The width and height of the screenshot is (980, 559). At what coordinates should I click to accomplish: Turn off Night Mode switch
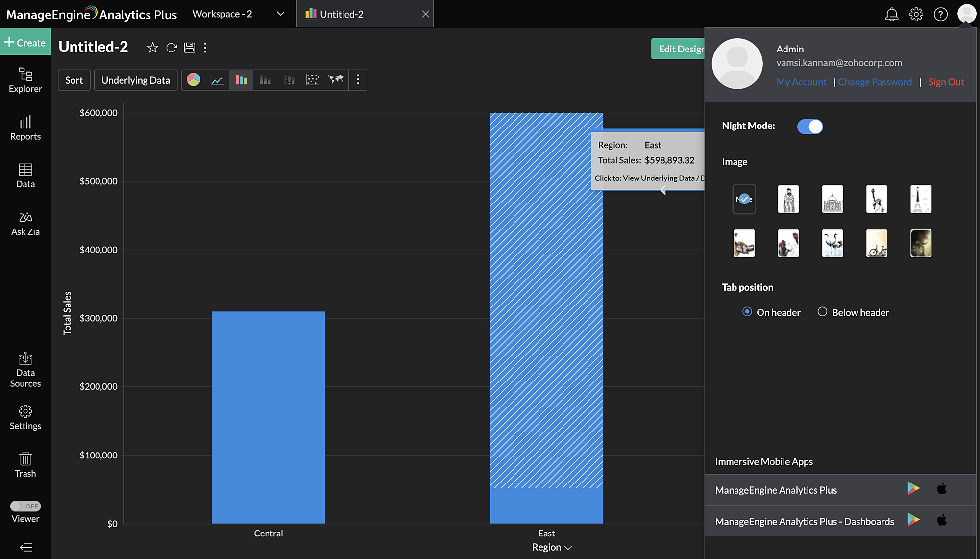[809, 127]
